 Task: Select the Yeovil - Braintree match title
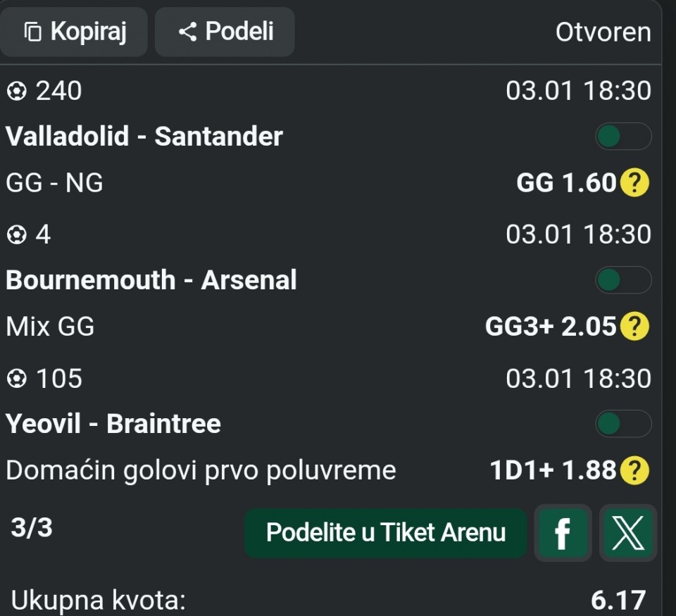click(113, 424)
